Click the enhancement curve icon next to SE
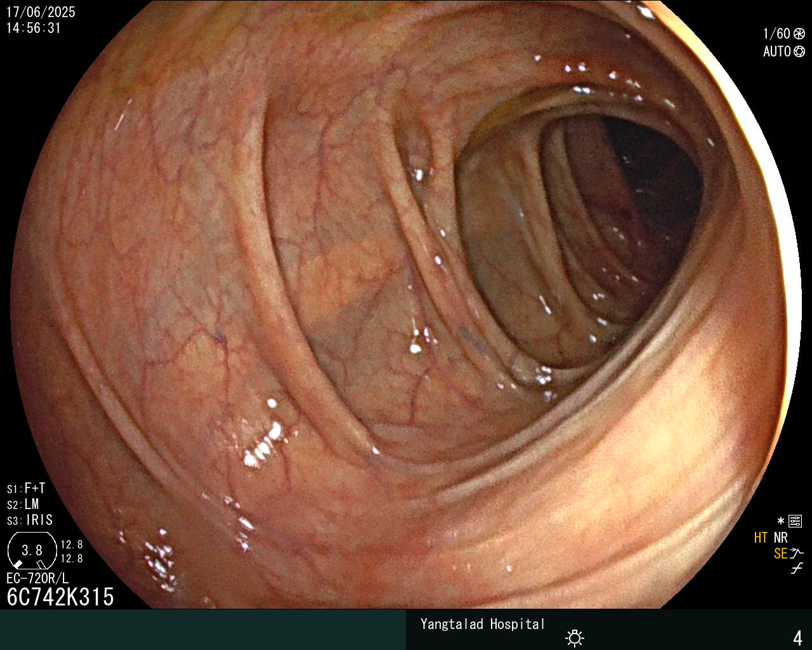 point(797,554)
